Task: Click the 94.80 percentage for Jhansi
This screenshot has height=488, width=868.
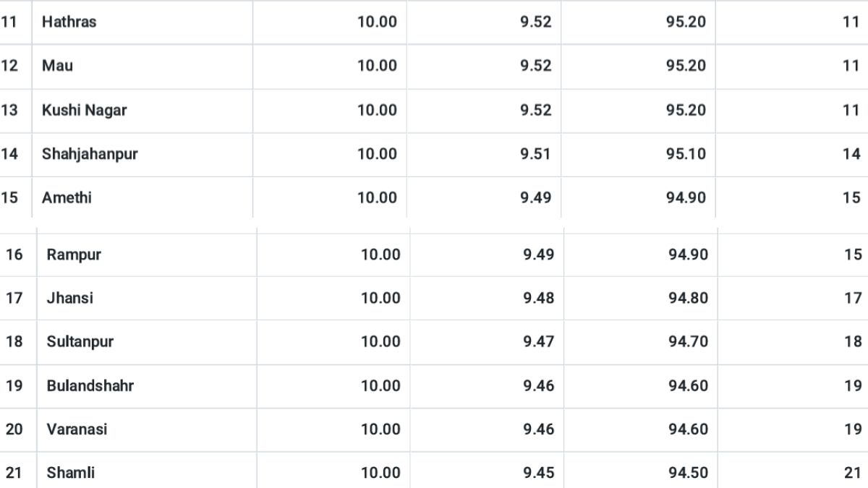Action: coord(688,298)
